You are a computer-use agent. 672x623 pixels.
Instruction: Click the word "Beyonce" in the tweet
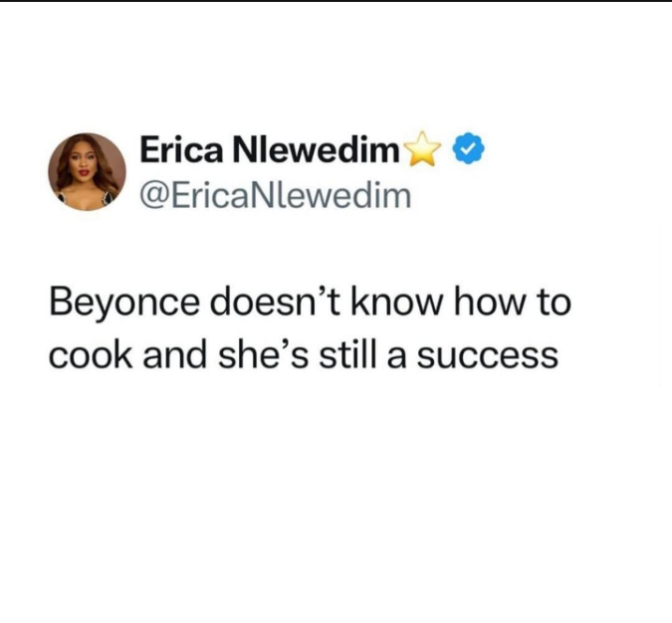(x=124, y=304)
